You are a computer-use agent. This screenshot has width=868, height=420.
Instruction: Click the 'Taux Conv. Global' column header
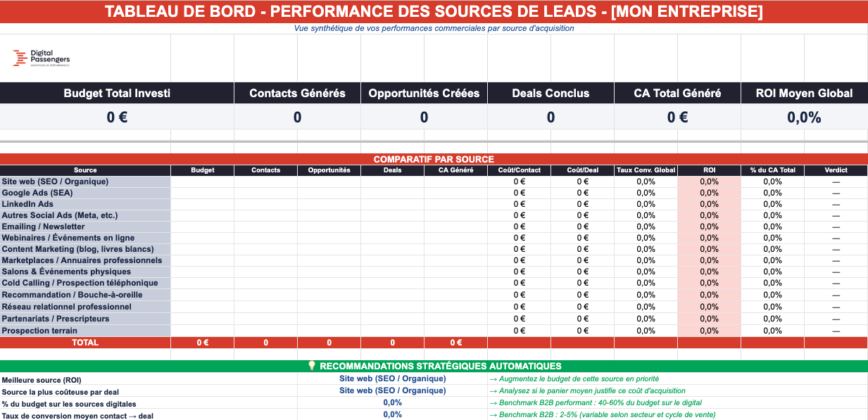pyautogui.click(x=645, y=170)
